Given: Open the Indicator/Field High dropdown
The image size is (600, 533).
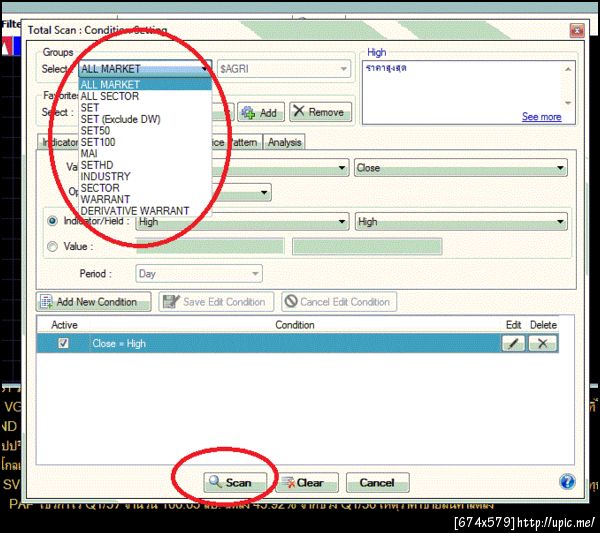Looking at the screenshot, I should (x=242, y=222).
